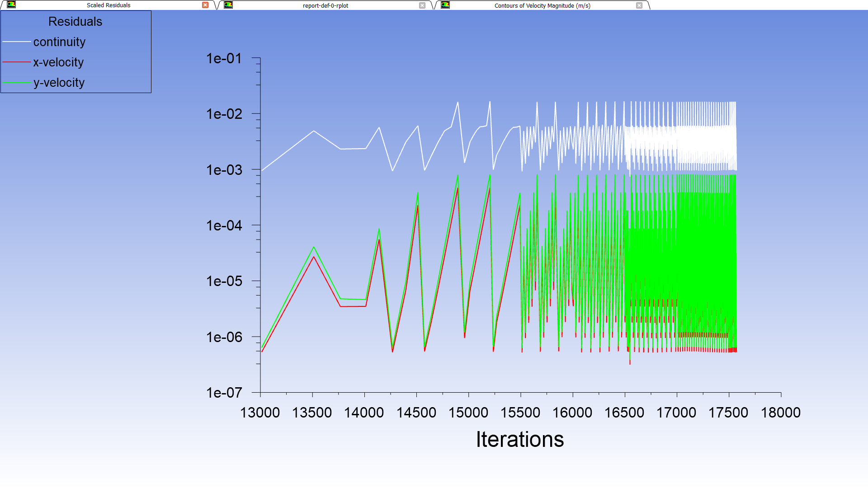Open the Contours of Velocity Magnitude tab

coord(542,5)
